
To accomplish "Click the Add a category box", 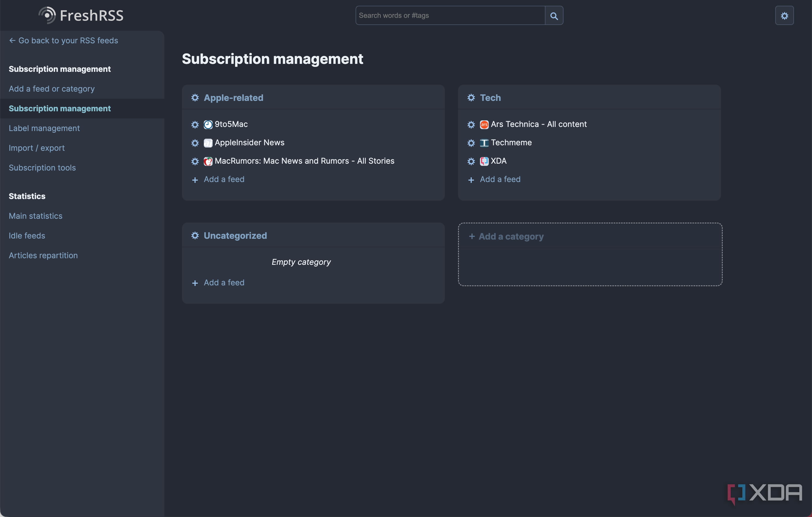I will point(590,254).
